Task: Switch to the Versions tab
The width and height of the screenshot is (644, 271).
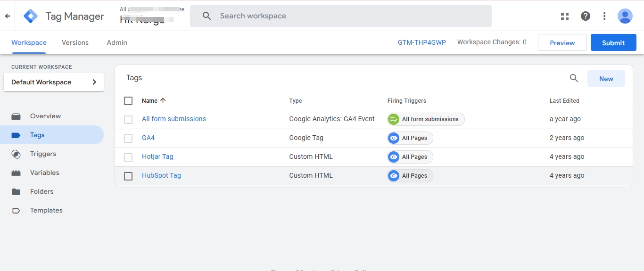Action: 75,42
